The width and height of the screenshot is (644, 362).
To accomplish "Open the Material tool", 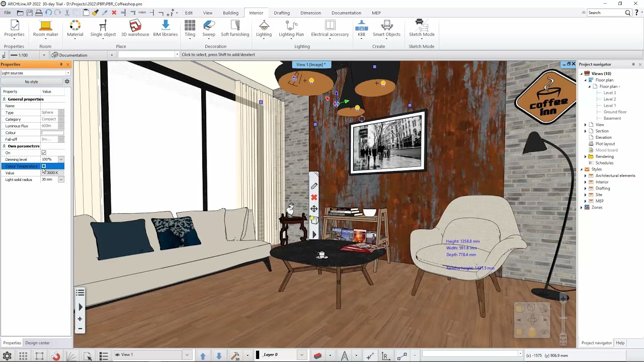I will coord(75,29).
